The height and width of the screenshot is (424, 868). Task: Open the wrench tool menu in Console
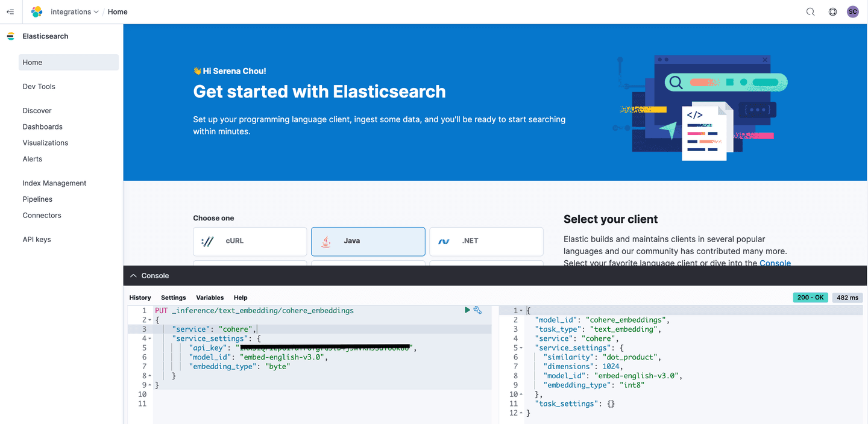pyautogui.click(x=478, y=310)
